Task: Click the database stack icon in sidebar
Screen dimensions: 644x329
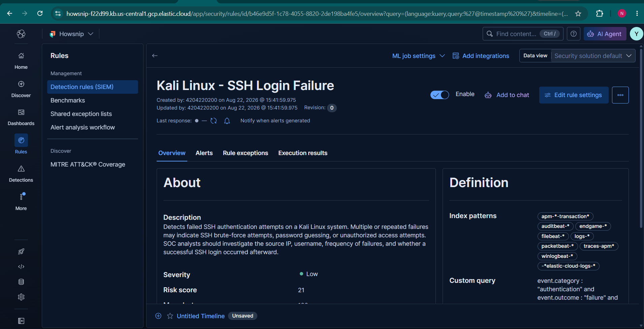Action: 21,282
